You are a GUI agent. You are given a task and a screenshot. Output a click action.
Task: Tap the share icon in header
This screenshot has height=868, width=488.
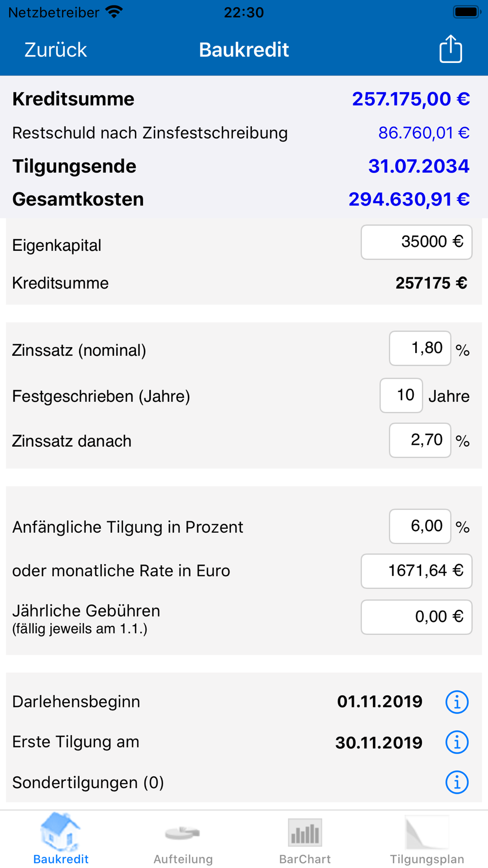(450, 49)
